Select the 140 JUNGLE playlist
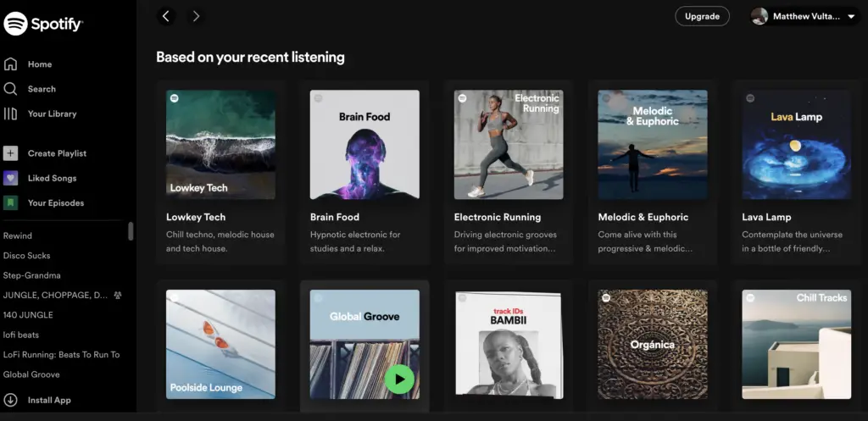868x421 pixels. [28, 315]
